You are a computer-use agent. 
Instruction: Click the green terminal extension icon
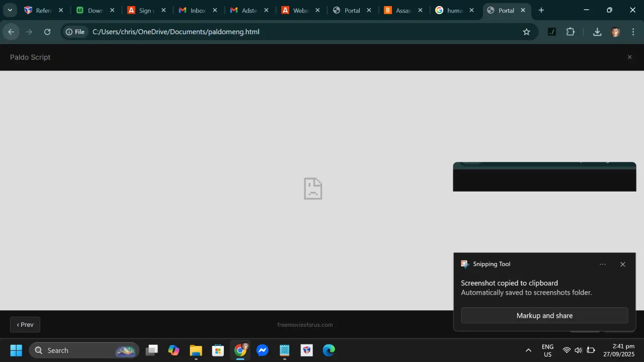(x=552, y=32)
